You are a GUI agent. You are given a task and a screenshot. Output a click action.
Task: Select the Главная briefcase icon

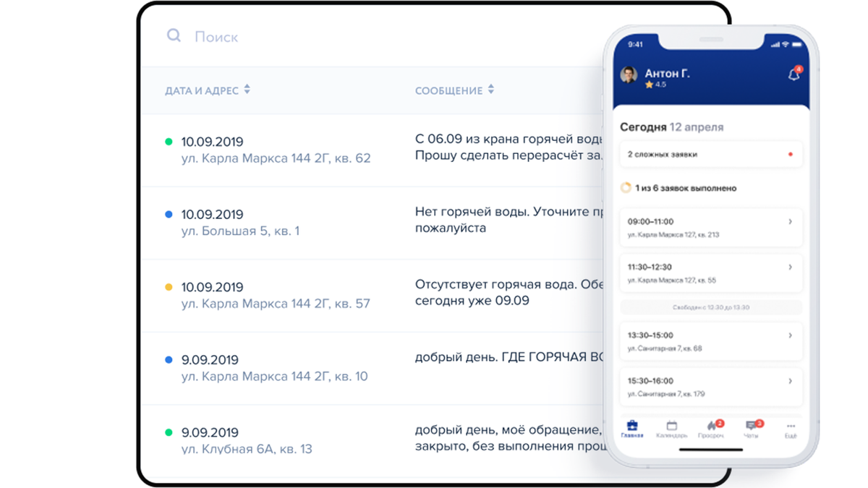point(633,424)
